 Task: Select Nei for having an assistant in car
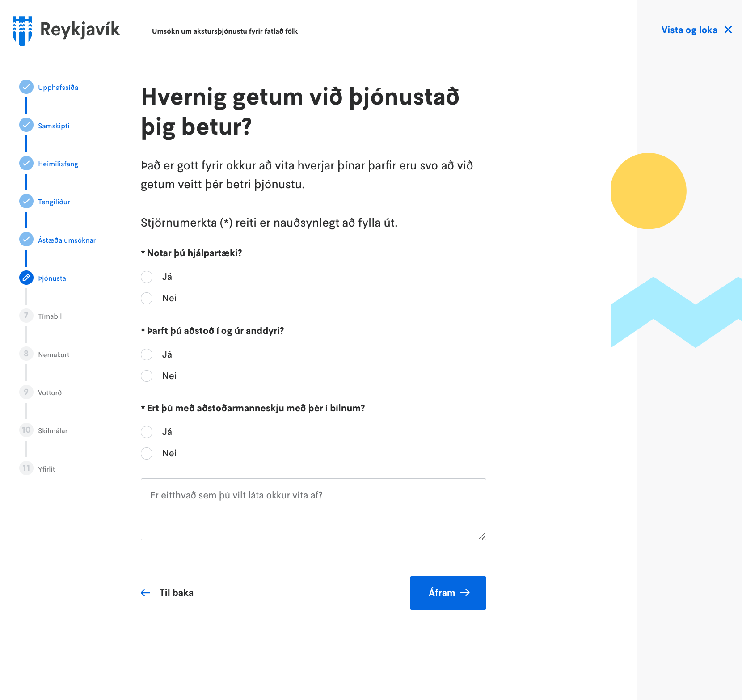click(x=147, y=454)
